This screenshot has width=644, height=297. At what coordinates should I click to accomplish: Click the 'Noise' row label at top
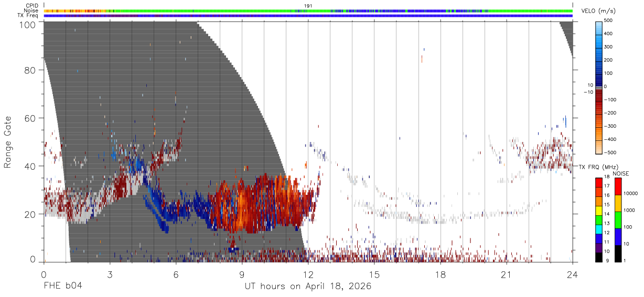[x=31, y=10]
